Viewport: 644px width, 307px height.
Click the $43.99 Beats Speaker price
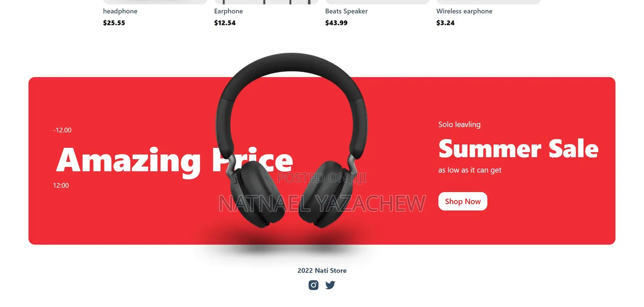[x=336, y=23]
